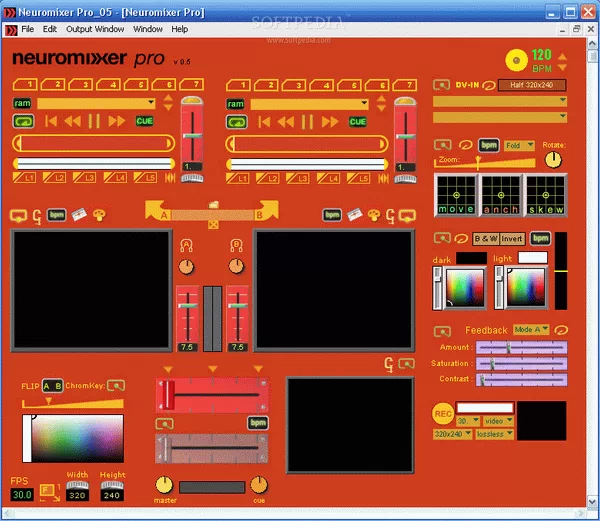Click the record filename input field
The height and width of the screenshot is (521, 600).
pyautogui.click(x=485, y=407)
